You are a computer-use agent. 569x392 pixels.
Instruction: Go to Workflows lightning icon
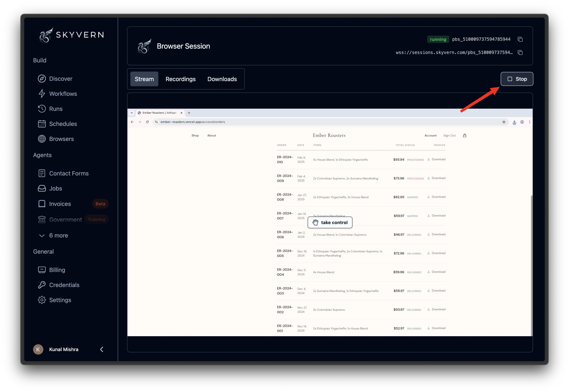coord(42,94)
